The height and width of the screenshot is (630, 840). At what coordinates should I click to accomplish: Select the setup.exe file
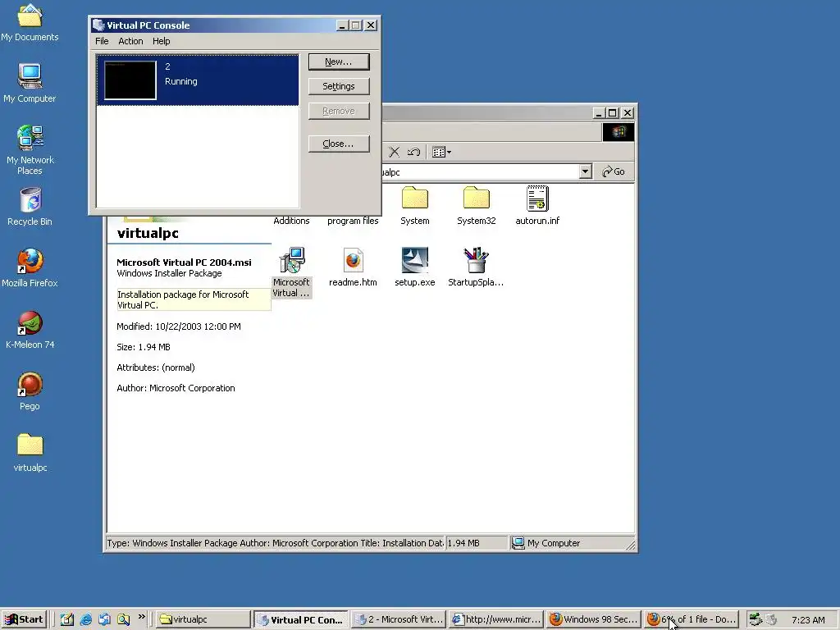[414, 267]
